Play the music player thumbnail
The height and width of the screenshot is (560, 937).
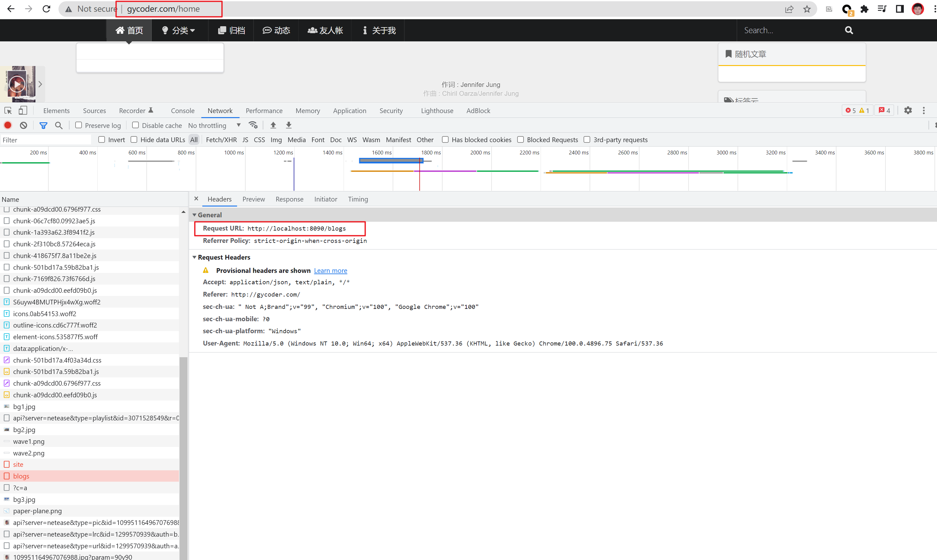click(17, 84)
